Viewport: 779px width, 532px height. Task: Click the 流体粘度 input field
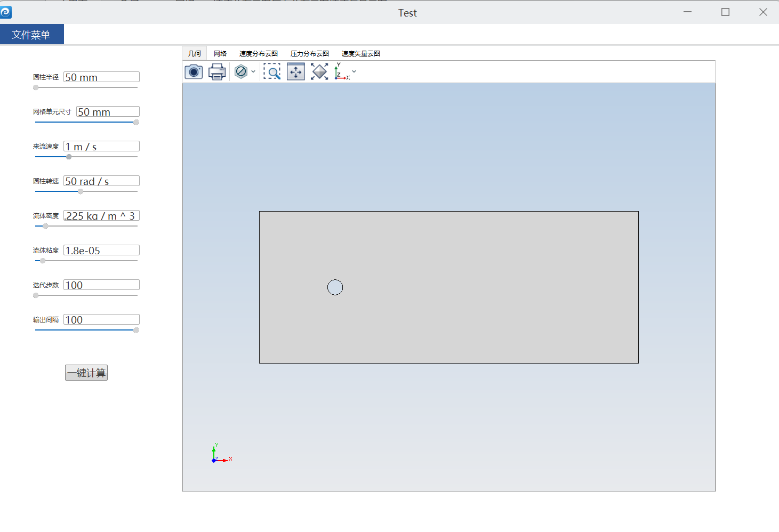tap(101, 250)
